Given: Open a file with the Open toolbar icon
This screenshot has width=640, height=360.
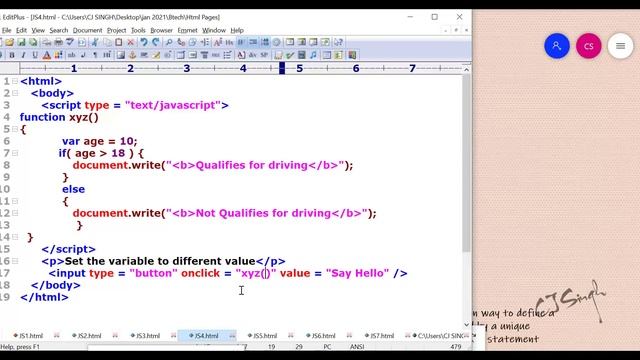Looking at the screenshot, I should (9, 42).
